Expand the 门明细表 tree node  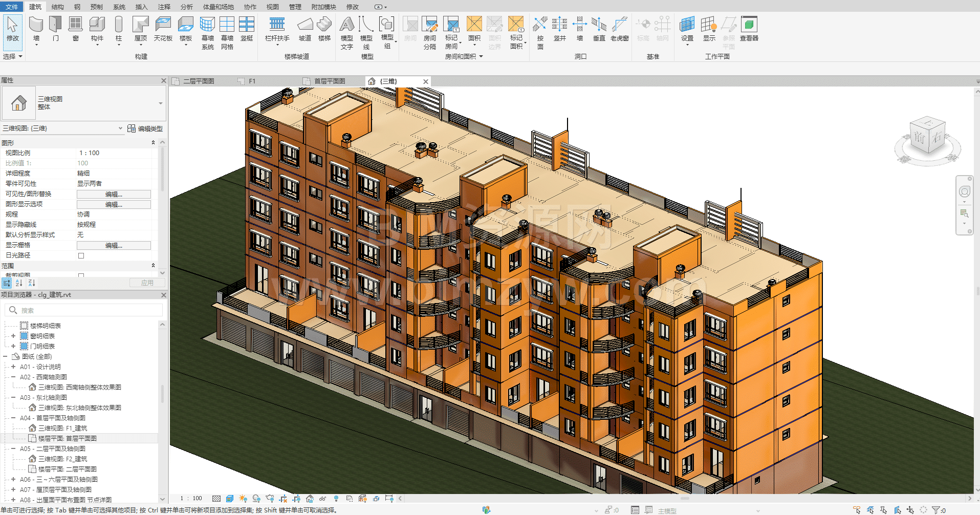click(x=13, y=346)
